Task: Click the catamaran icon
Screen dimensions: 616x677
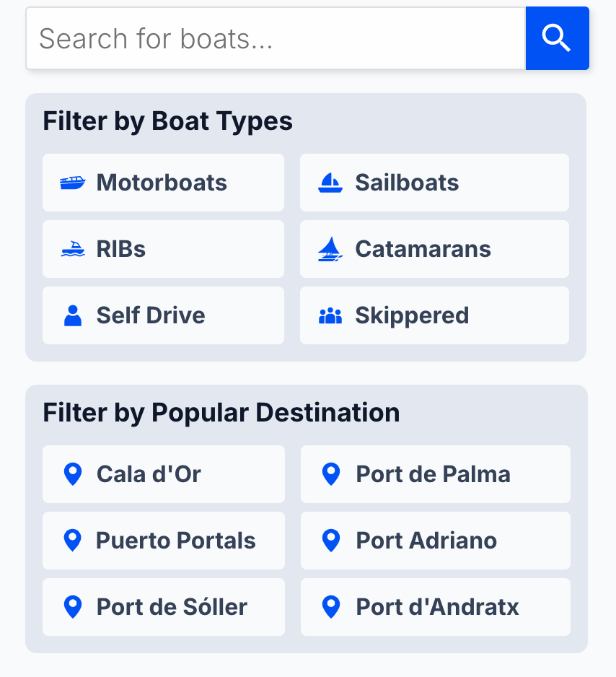Action: [x=330, y=249]
